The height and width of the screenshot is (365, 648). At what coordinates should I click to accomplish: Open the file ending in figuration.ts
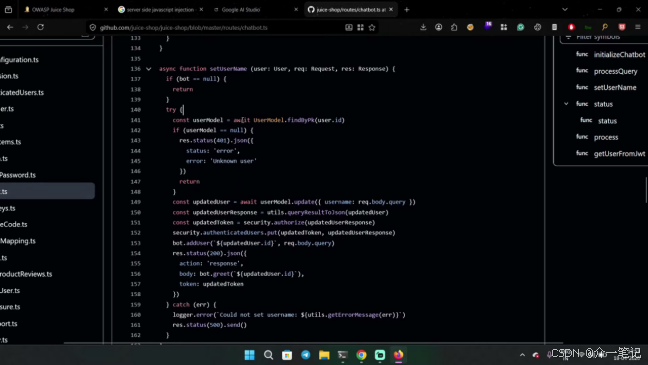[x=19, y=60]
